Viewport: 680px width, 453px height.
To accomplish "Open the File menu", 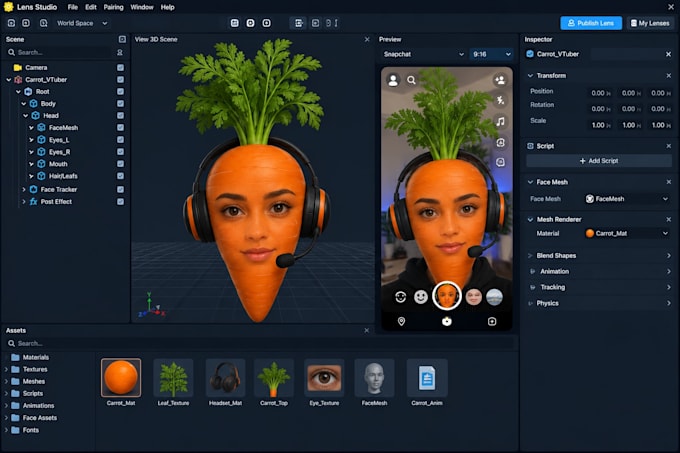I will click(73, 7).
